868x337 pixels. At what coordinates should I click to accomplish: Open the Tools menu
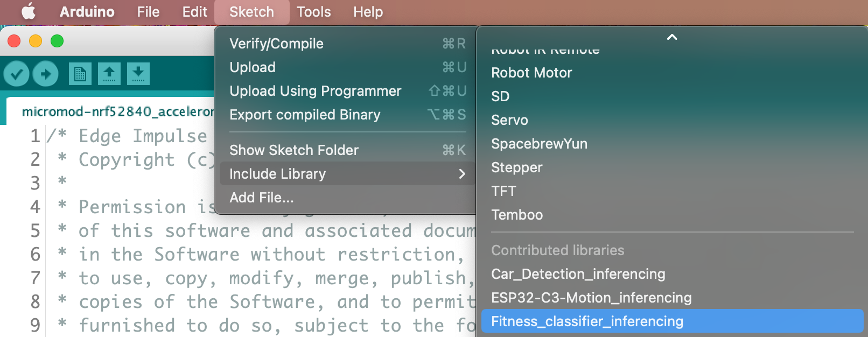pos(314,12)
